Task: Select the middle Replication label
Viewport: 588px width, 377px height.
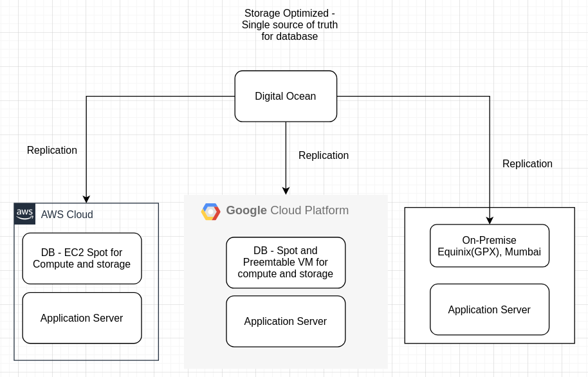Action: click(324, 155)
